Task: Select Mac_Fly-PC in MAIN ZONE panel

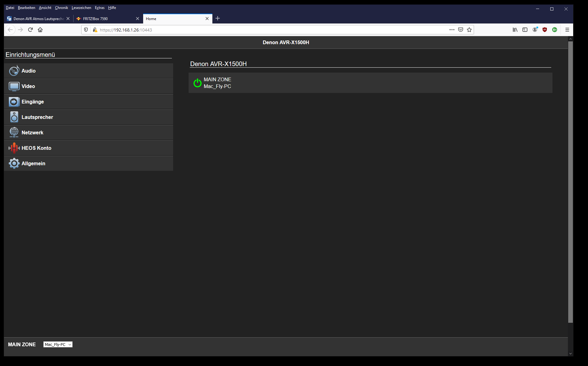Action: [x=217, y=86]
